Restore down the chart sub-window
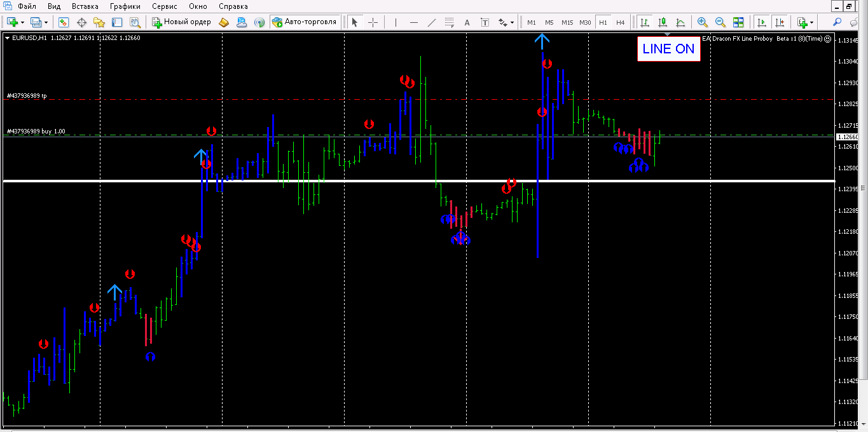868x432 pixels. click(x=848, y=6)
